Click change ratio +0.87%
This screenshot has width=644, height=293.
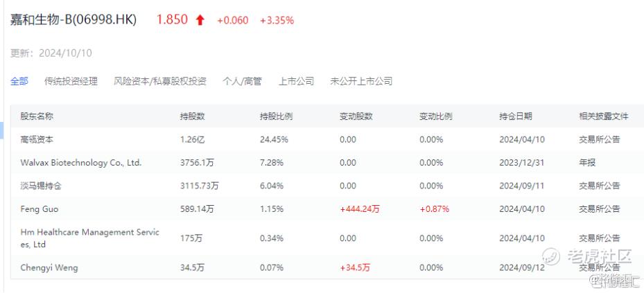point(434,209)
